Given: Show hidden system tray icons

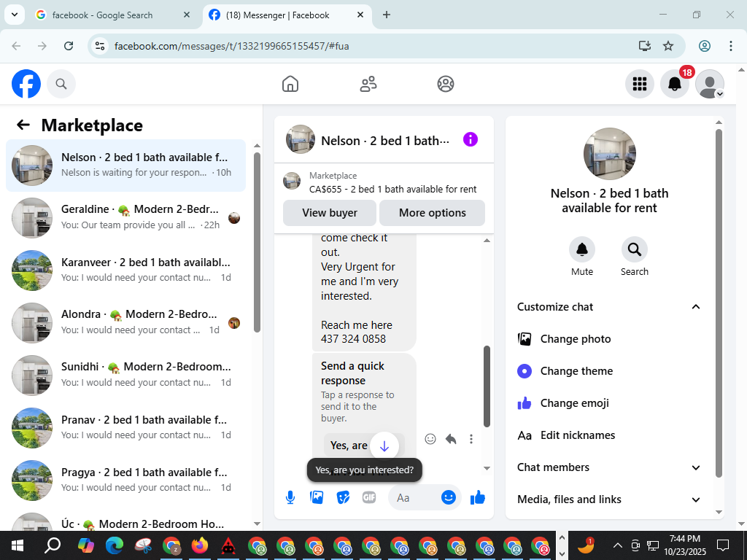Looking at the screenshot, I should point(617,545).
